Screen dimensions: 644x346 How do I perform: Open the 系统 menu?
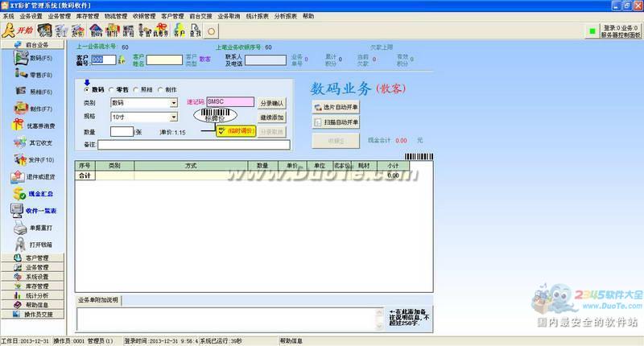point(9,16)
